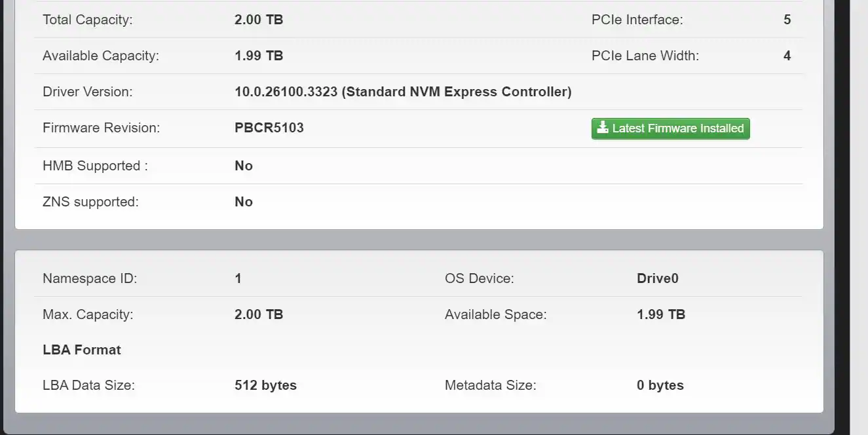868x435 pixels.
Task: Click the Firmware Revision label
Action: [101, 128]
